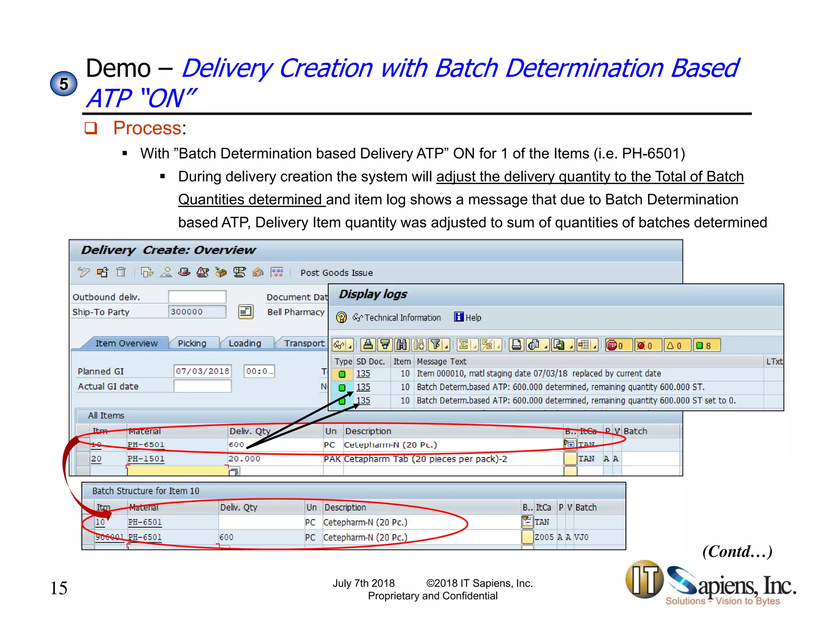Open SD Doc. 135 link in first log row

click(363, 373)
